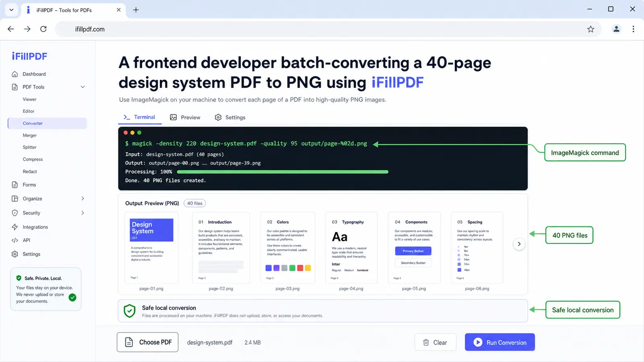
Task: Open the sidebar Settings gear
Action: (x=15, y=254)
